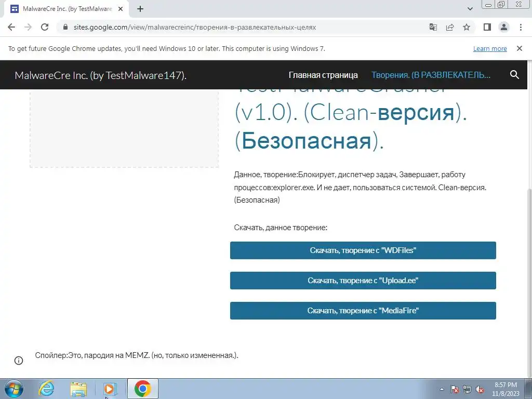Viewport: 532px width, 399px height.
Task: Open the site info circle icon
Action: click(x=19, y=361)
